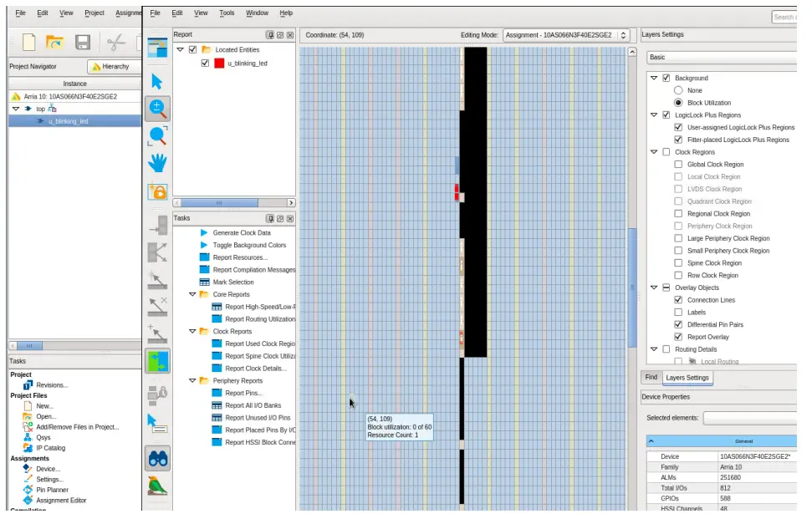Enable the Labels overlay checkbox
This screenshot has height=514, width=812.
coord(678,313)
